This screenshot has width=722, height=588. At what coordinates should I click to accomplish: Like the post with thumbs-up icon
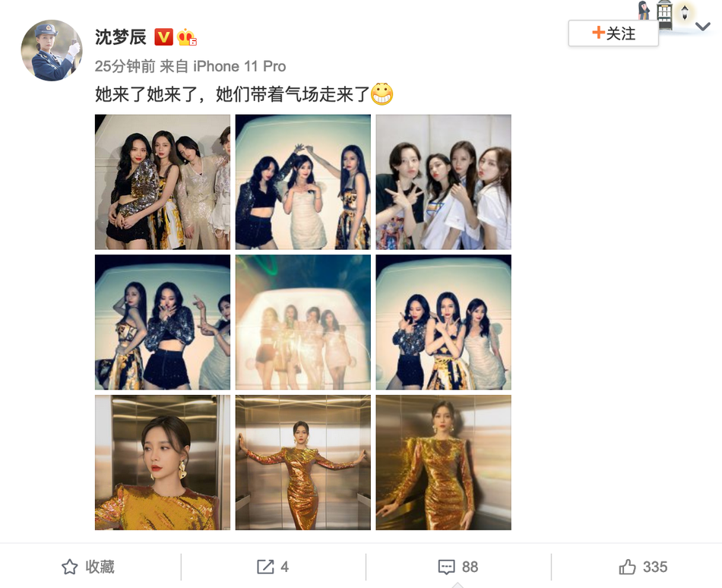click(627, 567)
